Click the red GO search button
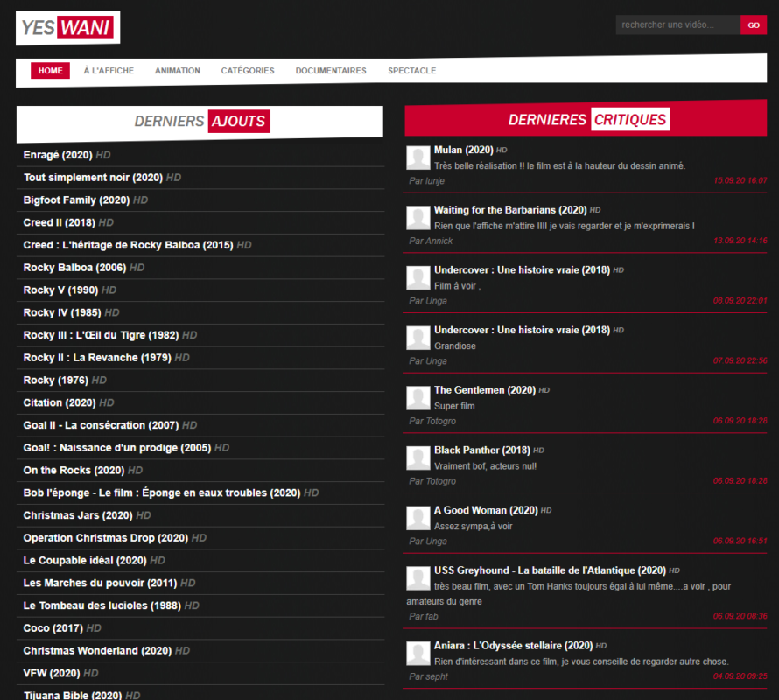This screenshot has width=779, height=700. pyautogui.click(x=753, y=24)
